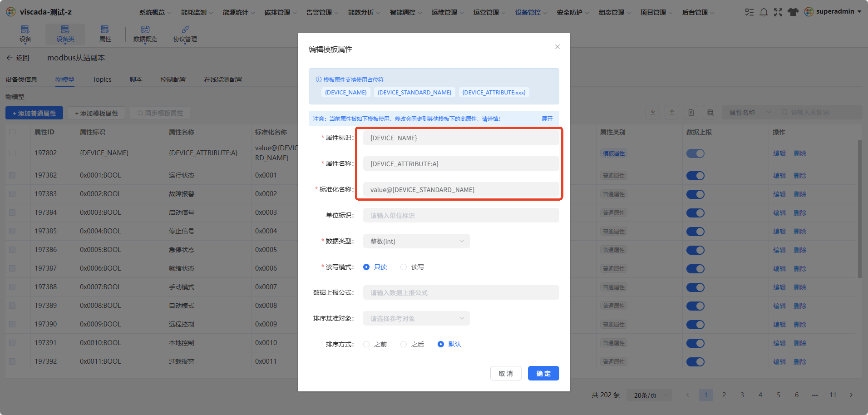Click the 标准化名称 input field
Viewport: 868px width, 415px height.
(x=461, y=189)
